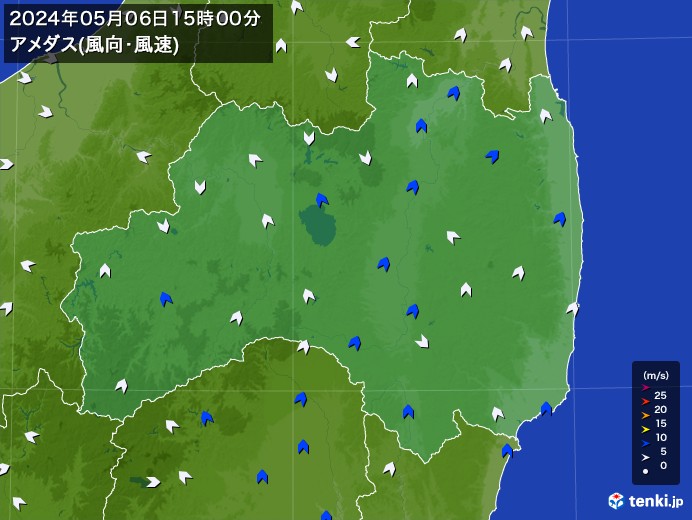This screenshot has width=692, height=520.
Task: Click the legend value 10
Action: tap(661, 437)
